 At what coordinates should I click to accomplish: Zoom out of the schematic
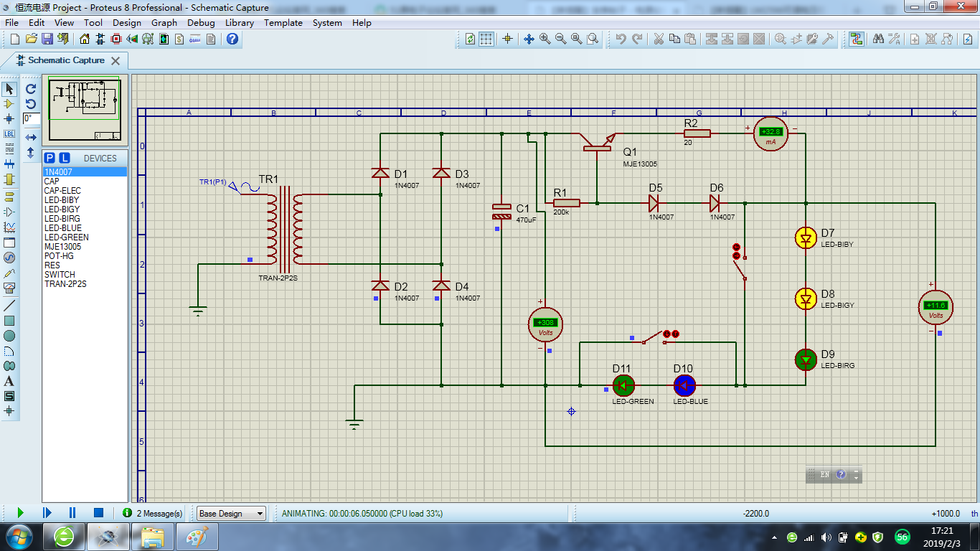pyautogui.click(x=560, y=39)
